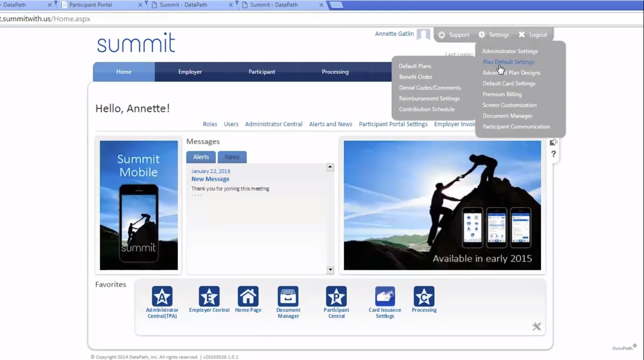Click the Annette Gatlin user name
This screenshot has height=360, width=644.
point(395,34)
